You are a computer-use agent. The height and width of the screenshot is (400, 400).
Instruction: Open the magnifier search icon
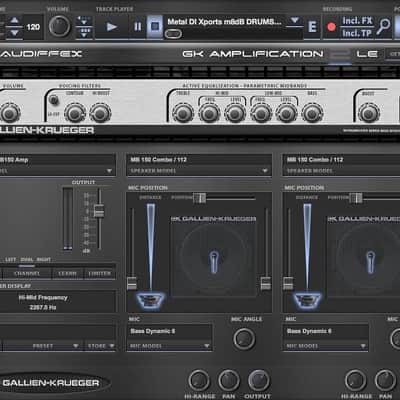tap(384, 26)
